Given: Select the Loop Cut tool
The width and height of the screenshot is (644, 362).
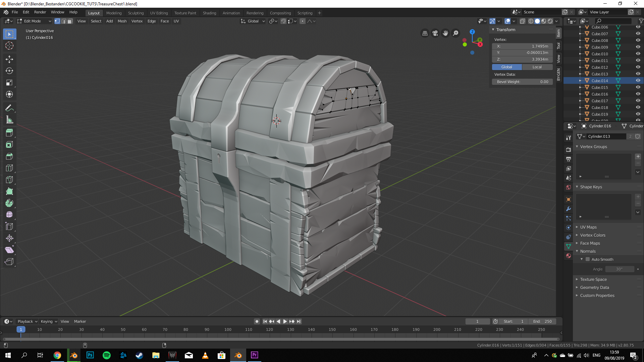Looking at the screenshot, I should (9, 168).
